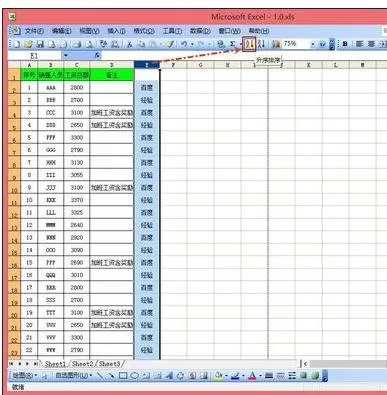Click the Open file icon
The image size is (387, 395).
point(28,44)
